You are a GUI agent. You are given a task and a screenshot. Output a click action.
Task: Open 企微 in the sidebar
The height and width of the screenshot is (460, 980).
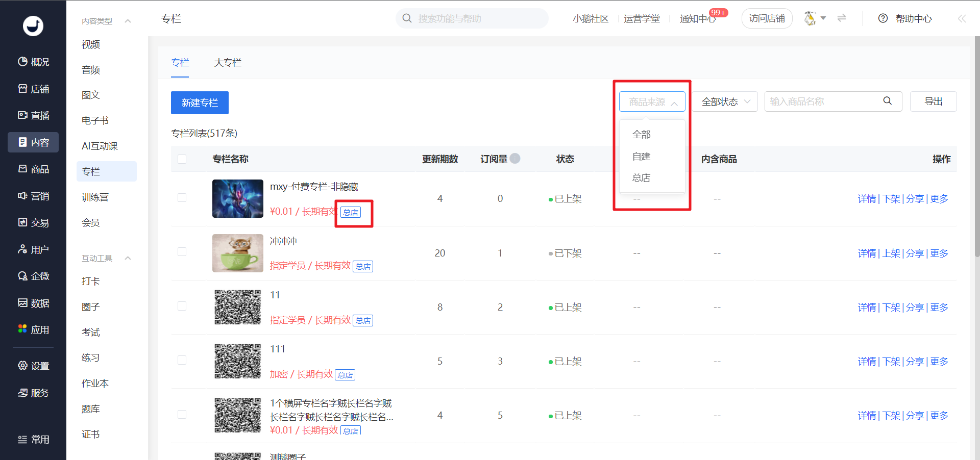(x=33, y=276)
